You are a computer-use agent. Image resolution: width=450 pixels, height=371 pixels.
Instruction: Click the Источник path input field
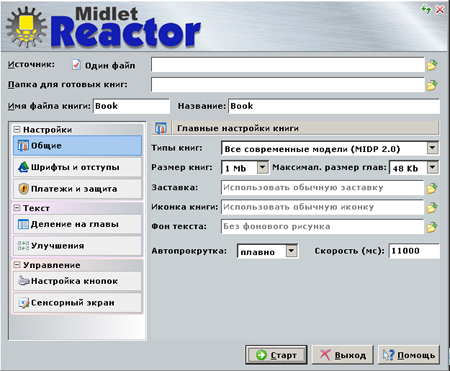point(288,65)
